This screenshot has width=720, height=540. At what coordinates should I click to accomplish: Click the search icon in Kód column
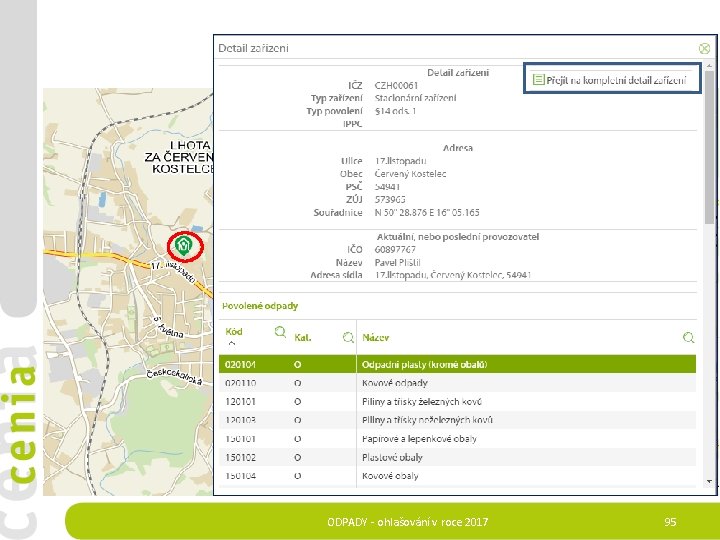pyautogui.click(x=280, y=332)
